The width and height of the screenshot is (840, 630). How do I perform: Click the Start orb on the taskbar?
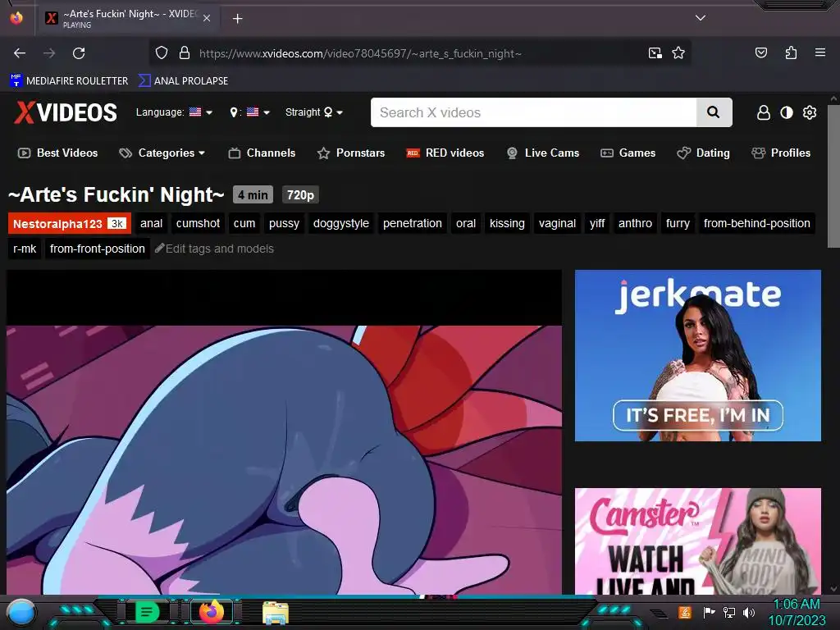point(21,612)
